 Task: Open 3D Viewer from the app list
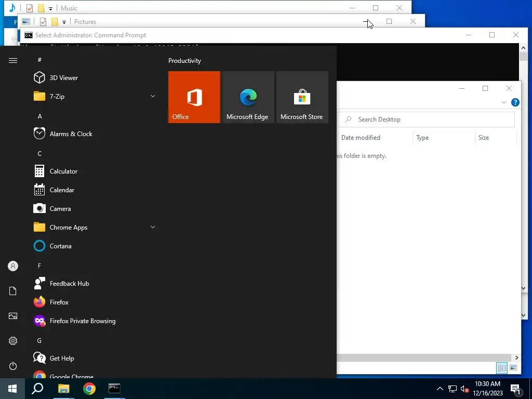(95, 78)
